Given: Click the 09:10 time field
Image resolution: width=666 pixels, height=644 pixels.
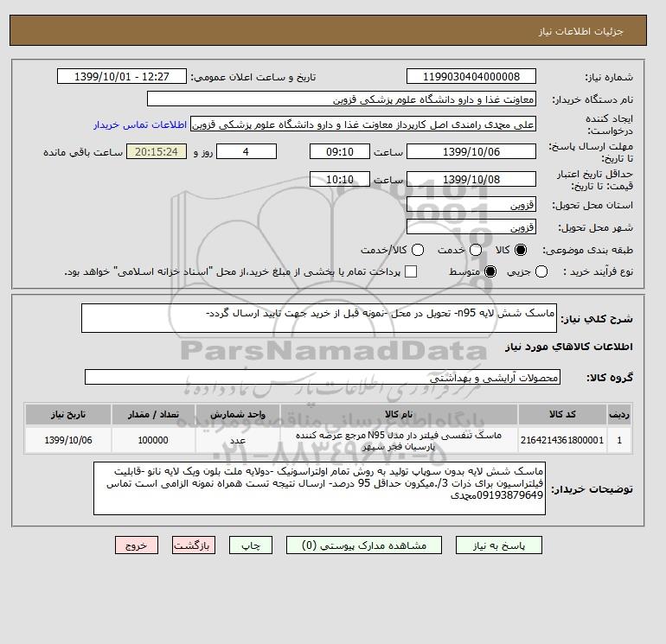Looking at the screenshot, I should pyautogui.click(x=339, y=151).
